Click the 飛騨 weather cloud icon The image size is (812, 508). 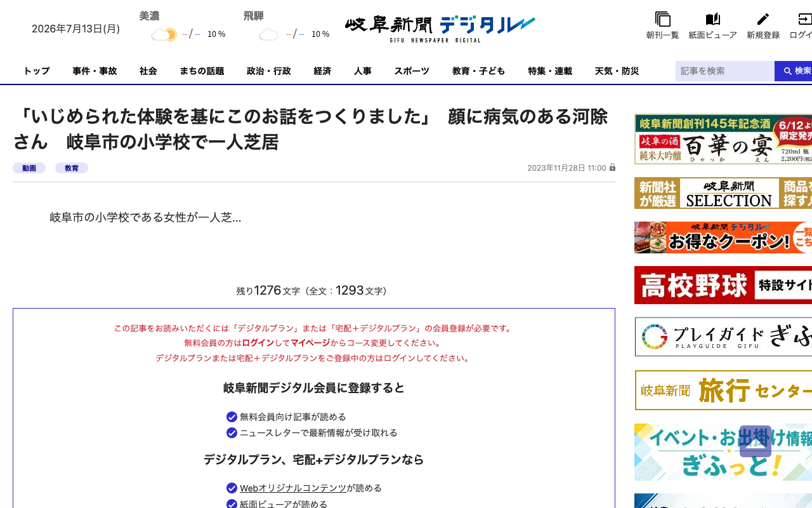pyautogui.click(x=269, y=34)
